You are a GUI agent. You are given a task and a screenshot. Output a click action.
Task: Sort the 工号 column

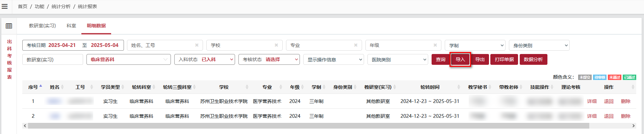click(x=92, y=87)
